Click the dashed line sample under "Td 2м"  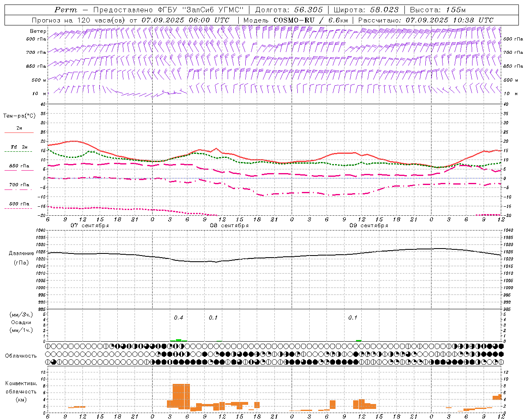pos(18,151)
